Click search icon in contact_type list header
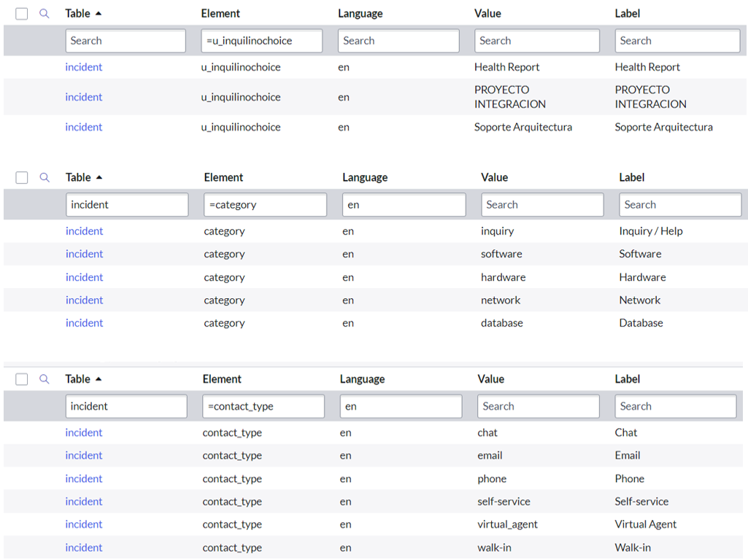This screenshot has height=560, width=748. (44, 379)
